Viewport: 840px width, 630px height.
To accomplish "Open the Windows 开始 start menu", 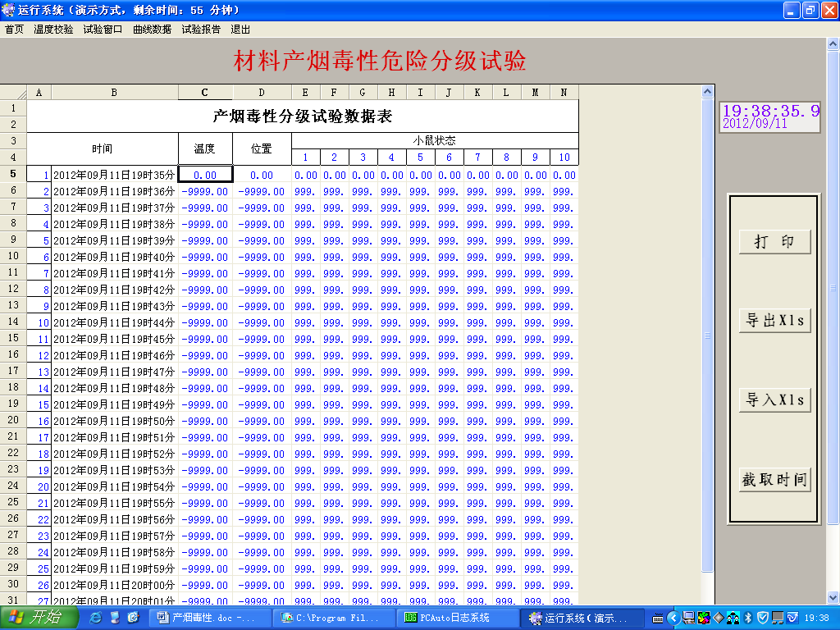I will click(x=39, y=618).
